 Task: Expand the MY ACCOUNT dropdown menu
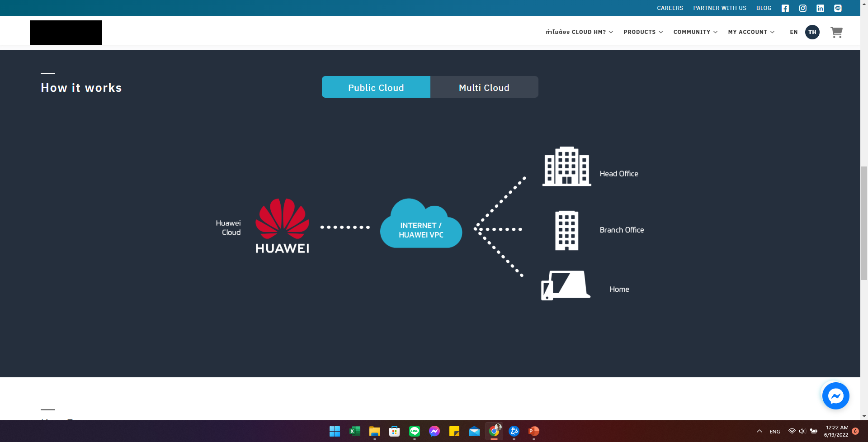click(x=751, y=32)
